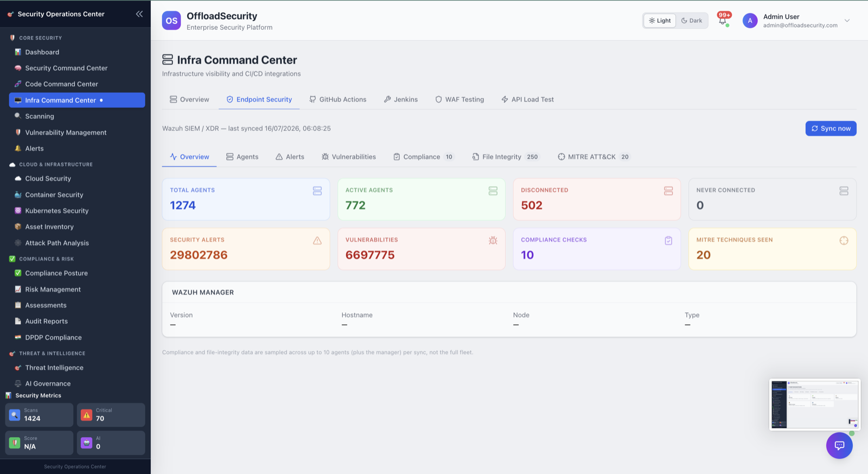Click DPDP Compliance flag icon in sidebar
Screen dimensions: 868x474
pyautogui.click(x=18, y=337)
